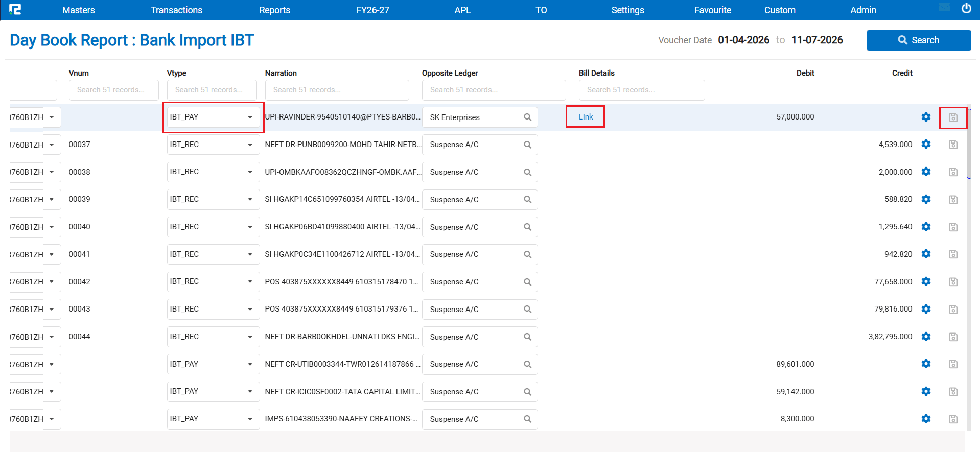The width and height of the screenshot is (980, 452).
Task: Open gear settings for 89,601.000 debit row
Action: click(x=926, y=364)
